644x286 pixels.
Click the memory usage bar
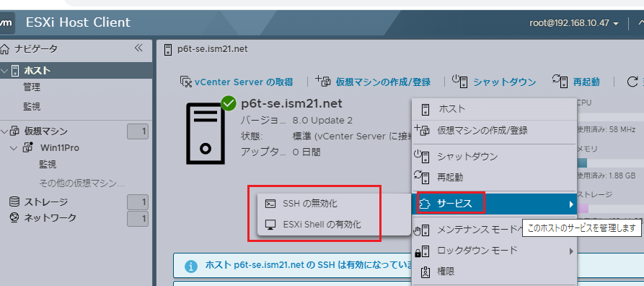610,163
